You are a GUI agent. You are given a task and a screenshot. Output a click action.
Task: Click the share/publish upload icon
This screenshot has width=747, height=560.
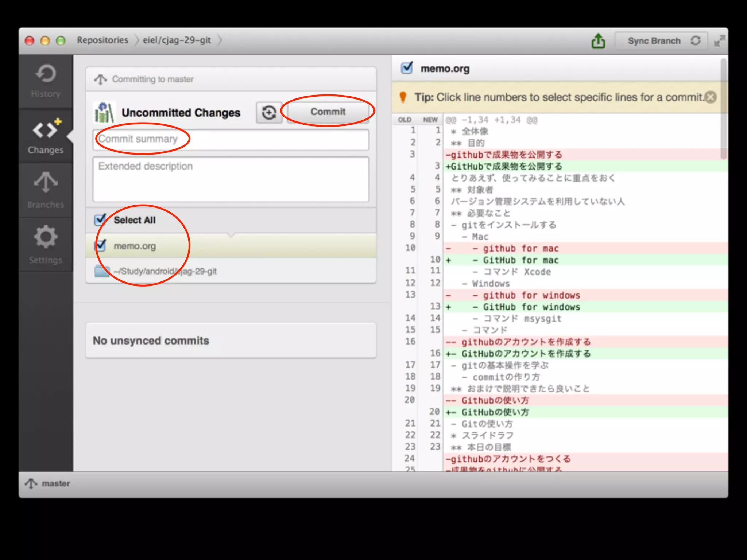(x=598, y=41)
